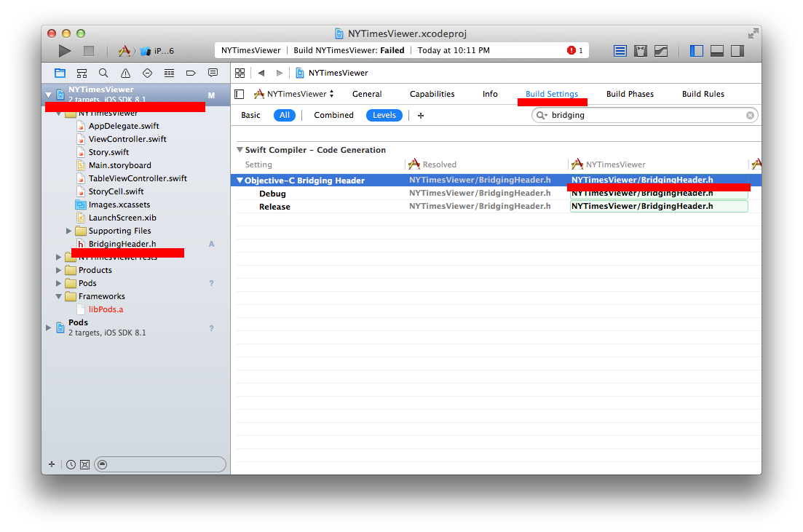Select BridgingHeader.h in the navigator
This screenshot has width=803, height=532.
pyautogui.click(x=122, y=245)
